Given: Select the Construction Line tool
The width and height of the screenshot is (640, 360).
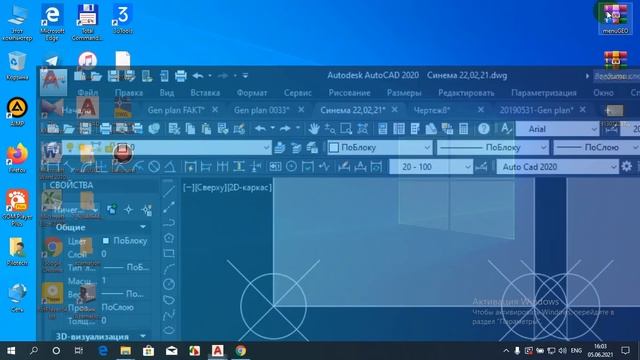Looking at the screenshot, I should coord(169,207).
